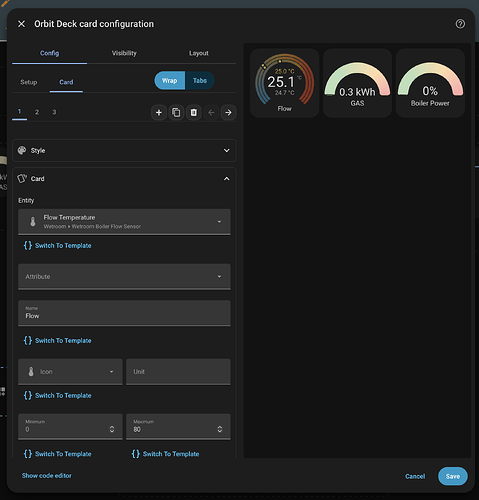Adjust Maximum value stepper arrows
Image resolution: width=479 pixels, height=500 pixels.
point(220,429)
